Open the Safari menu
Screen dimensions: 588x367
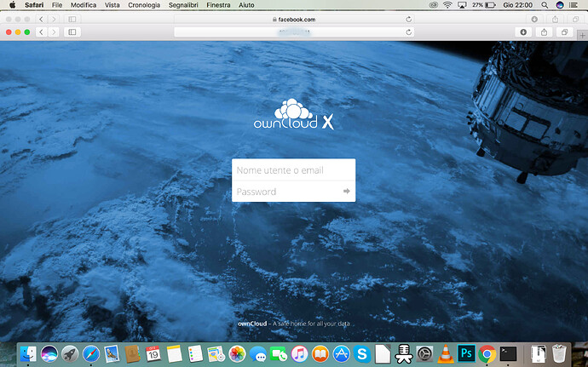[34, 5]
